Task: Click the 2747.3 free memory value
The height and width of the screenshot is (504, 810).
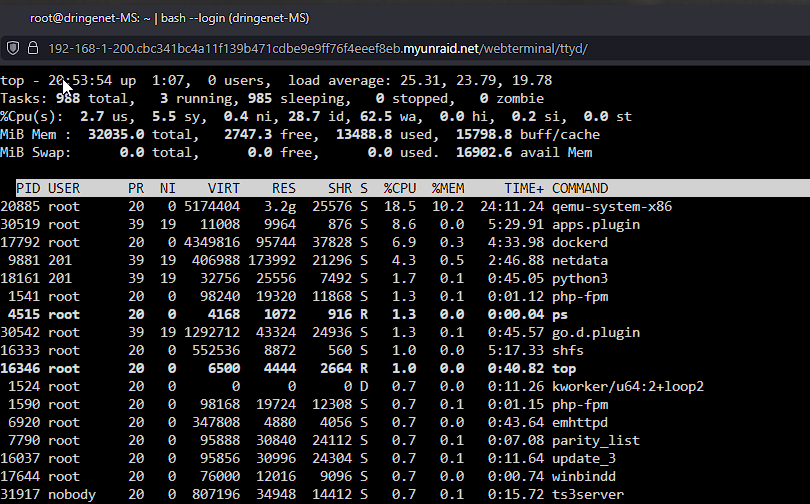Action: [x=248, y=135]
